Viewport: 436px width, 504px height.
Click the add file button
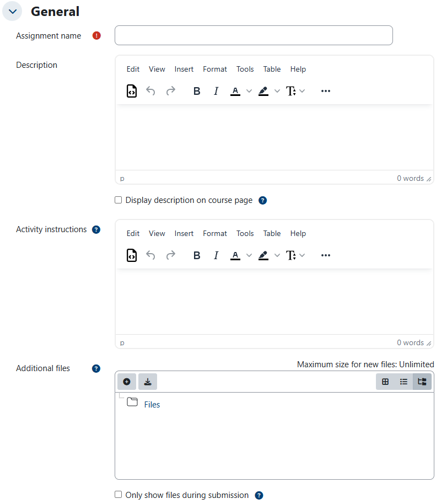127,382
